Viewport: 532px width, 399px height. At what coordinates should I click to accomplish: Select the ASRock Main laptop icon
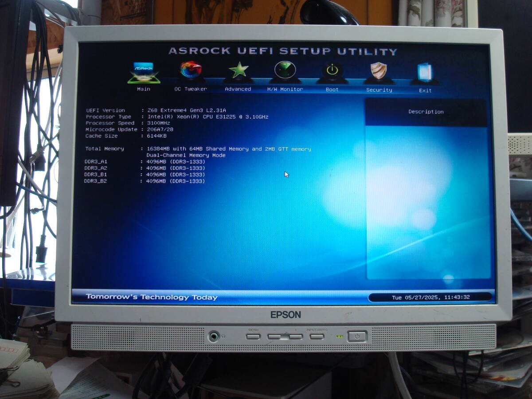coord(143,72)
